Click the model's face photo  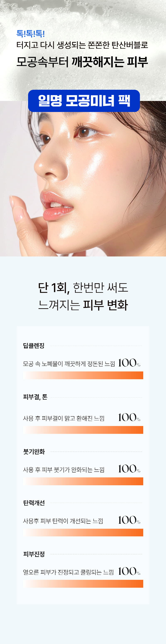(83, 179)
